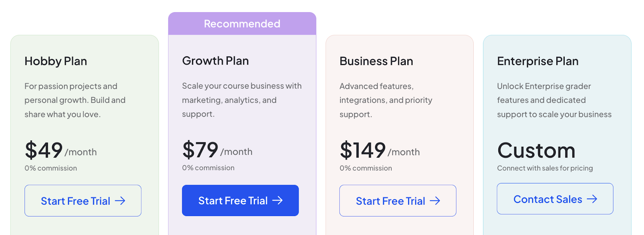644x235 pixels.
Task: Click the arrow icon in Business Plan's trial button
Action: click(x=436, y=201)
